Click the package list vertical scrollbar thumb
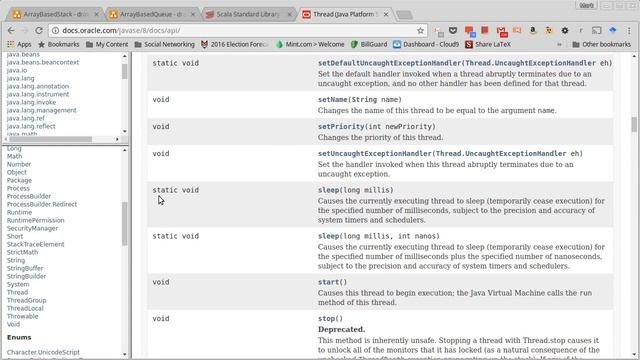This screenshot has height=360, width=640. (124, 72)
